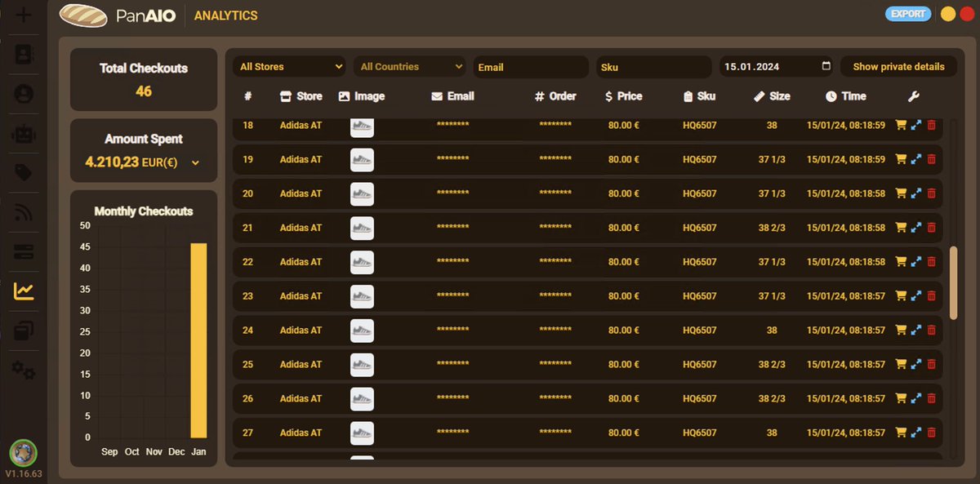Click the plus icon at sidebar top
Image resolution: width=980 pixels, height=484 pixels.
click(23, 16)
